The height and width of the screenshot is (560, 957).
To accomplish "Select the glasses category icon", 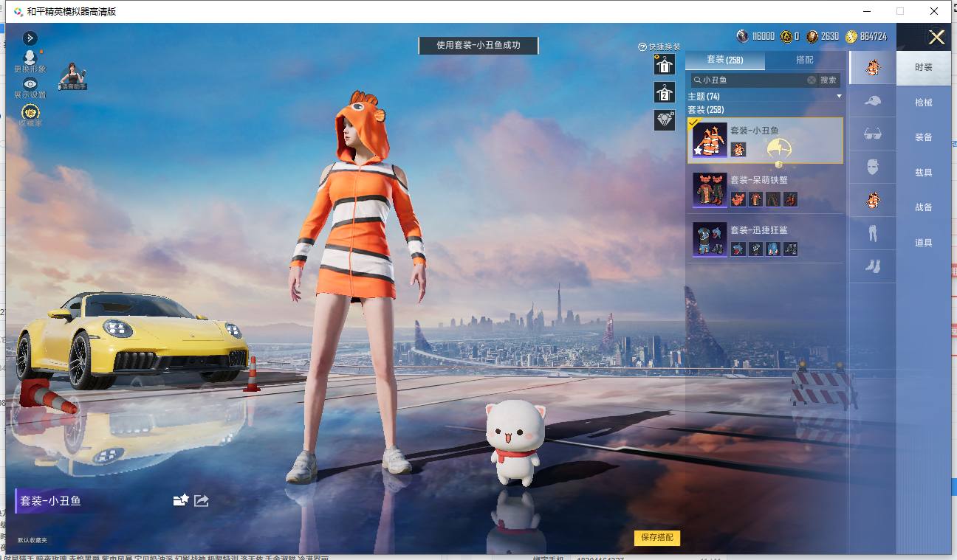I will click(873, 134).
